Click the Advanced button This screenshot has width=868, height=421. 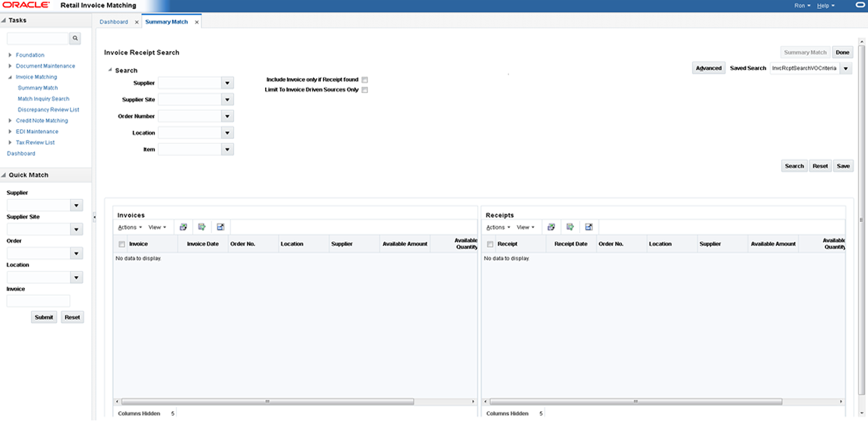709,68
